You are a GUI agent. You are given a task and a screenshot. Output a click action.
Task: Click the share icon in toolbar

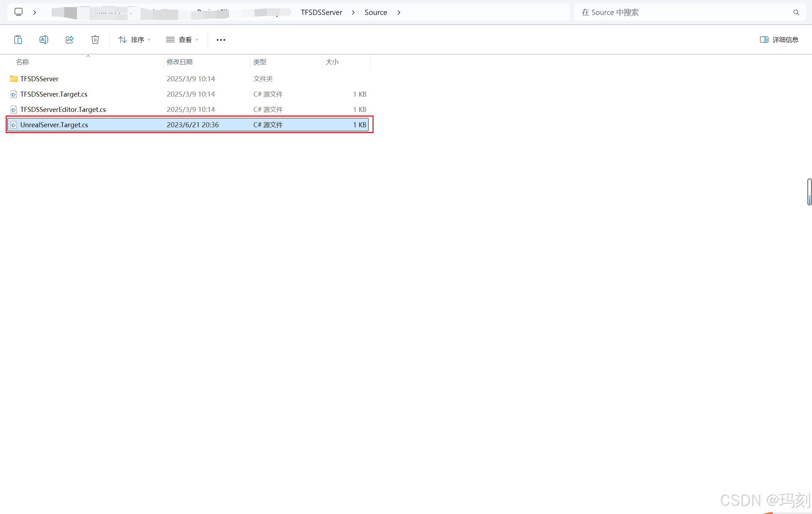pos(70,40)
